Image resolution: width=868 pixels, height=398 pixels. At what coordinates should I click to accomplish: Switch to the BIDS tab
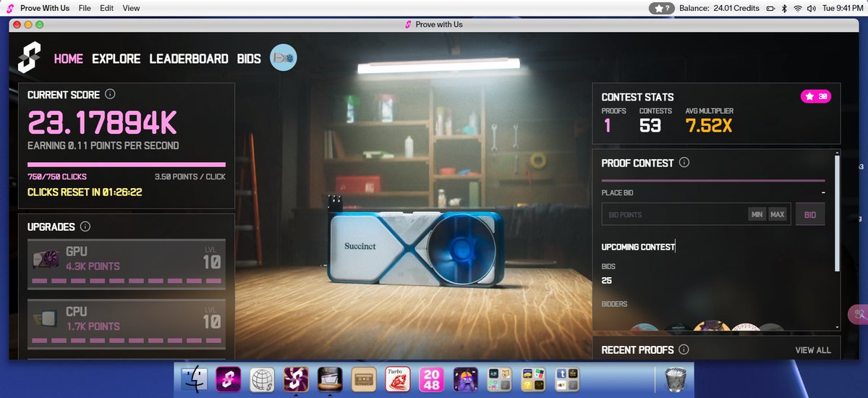tap(250, 59)
